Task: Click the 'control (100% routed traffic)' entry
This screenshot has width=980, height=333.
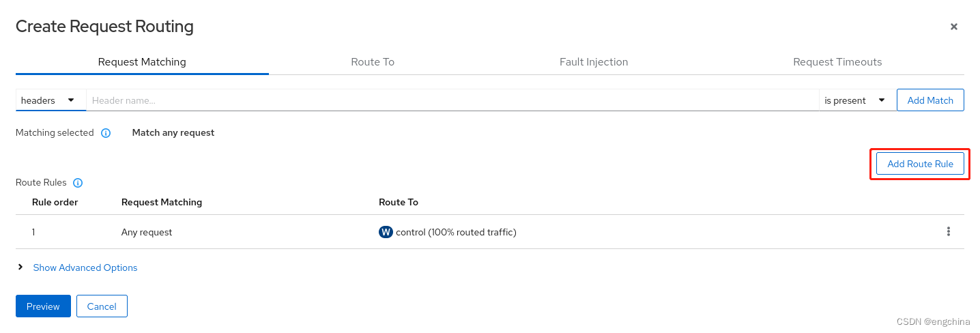Action: pos(456,232)
